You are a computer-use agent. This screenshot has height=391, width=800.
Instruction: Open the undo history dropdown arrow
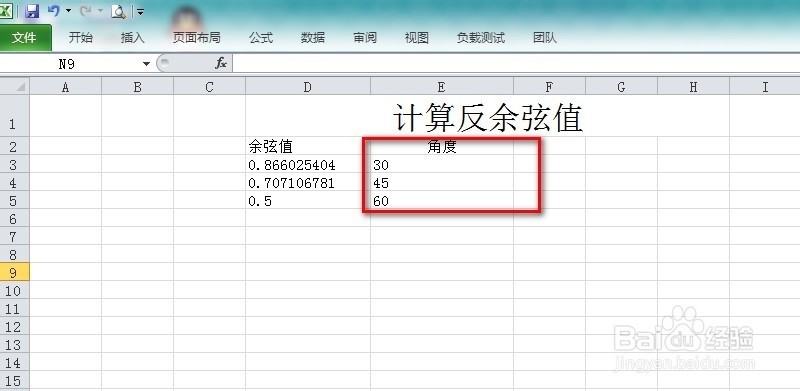tap(68, 11)
